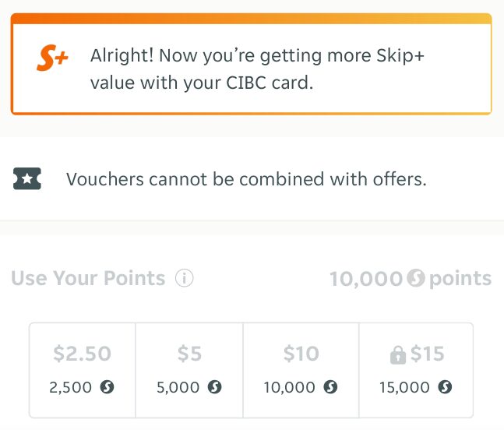Tap the coin icon next to 15,000
The height and width of the screenshot is (430, 504).
[445, 386]
